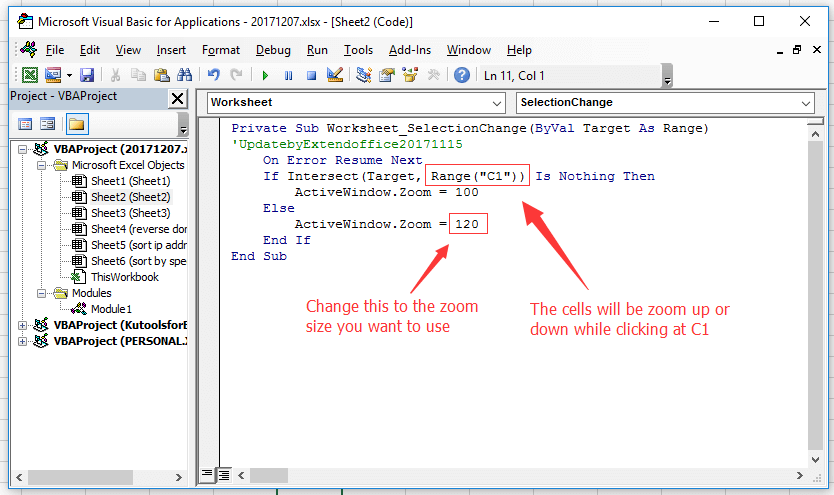
Task: Run the macro with the green play icon
Action: click(265, 75)
